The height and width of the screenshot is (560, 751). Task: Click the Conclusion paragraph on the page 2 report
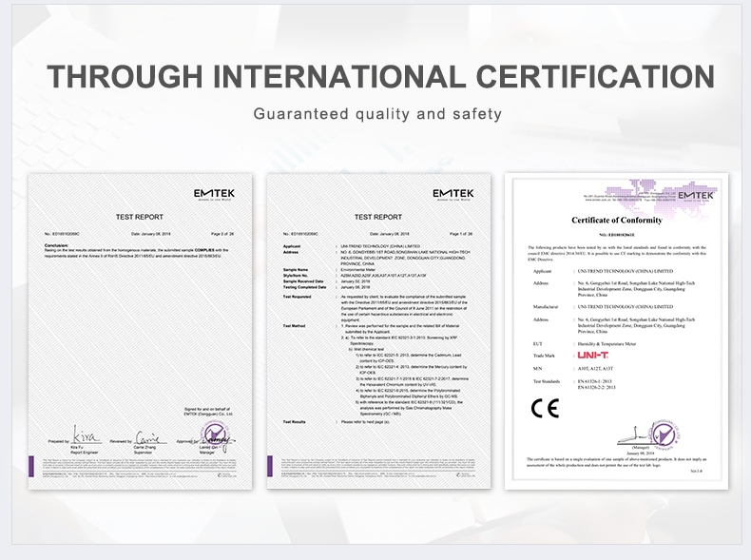pyautogui.click(x=133, y=253)
